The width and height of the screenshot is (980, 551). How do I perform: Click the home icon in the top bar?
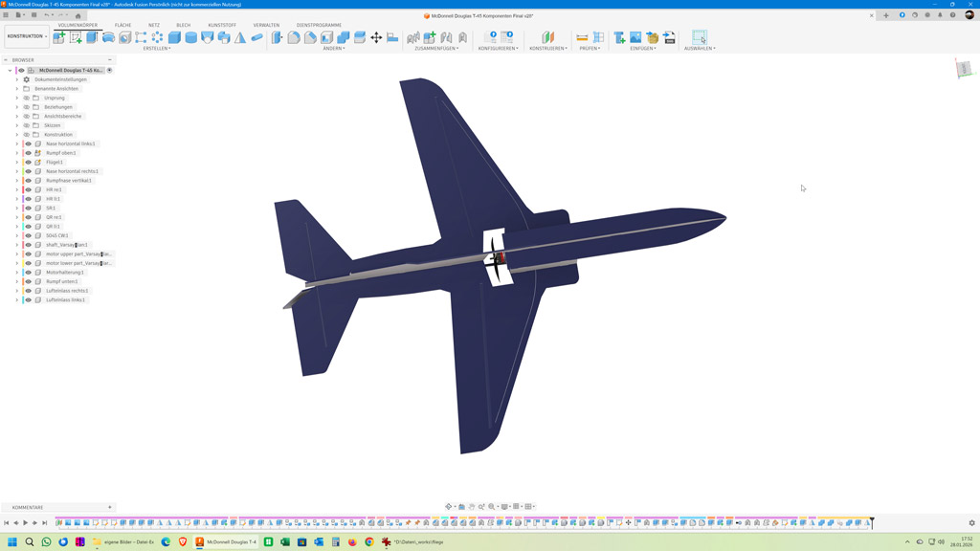point(78,15)
